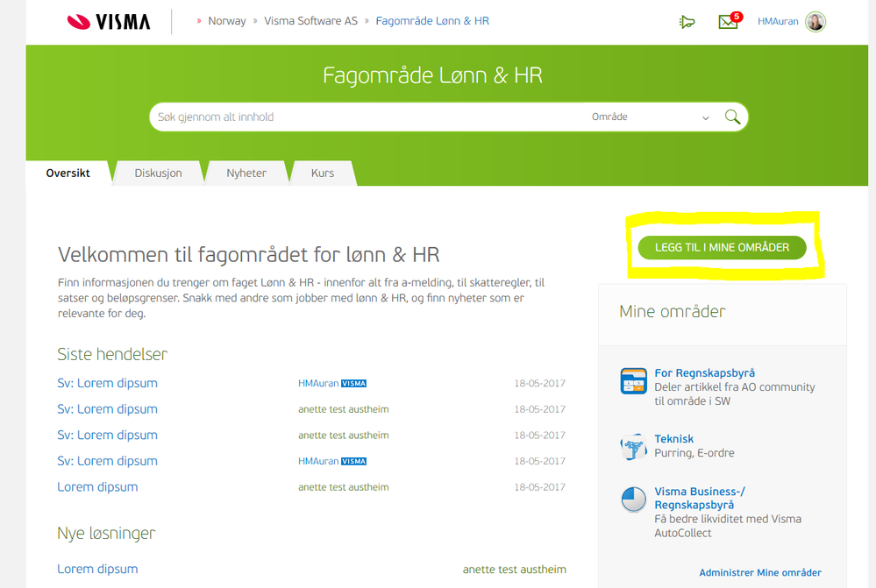The width and height of the screenshot is (876, 588).
Task: Open 'Lorem dipsum' under Nye løsninger
Action: click(97, 569)
